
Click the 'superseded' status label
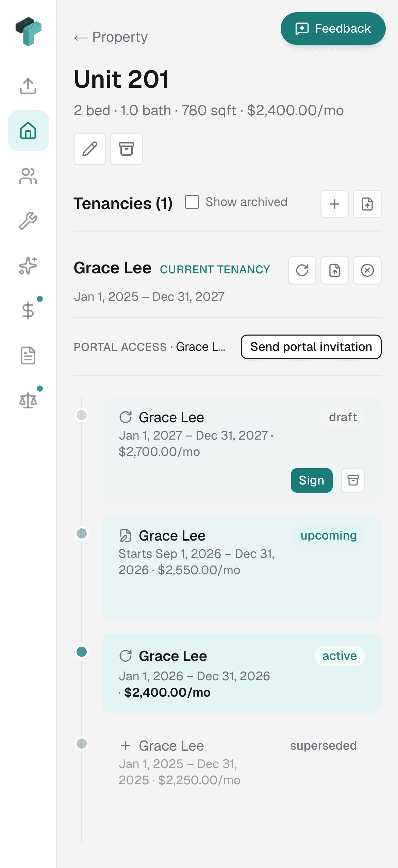323,746
